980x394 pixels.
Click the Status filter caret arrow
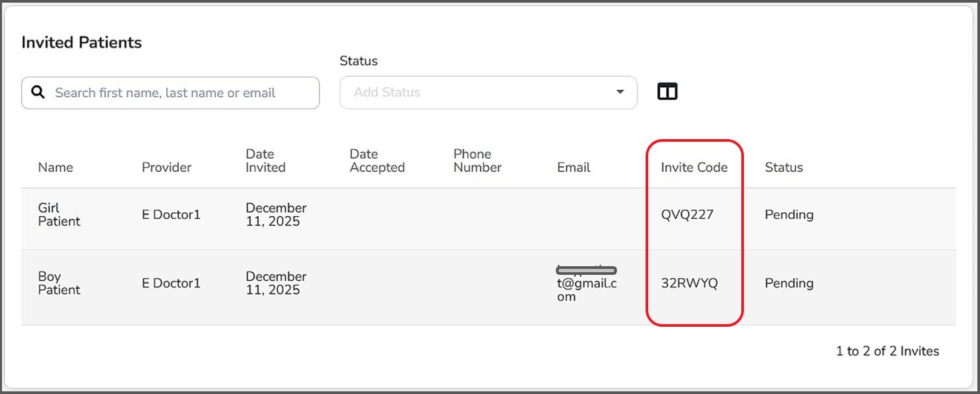click(x=620, y=92)
